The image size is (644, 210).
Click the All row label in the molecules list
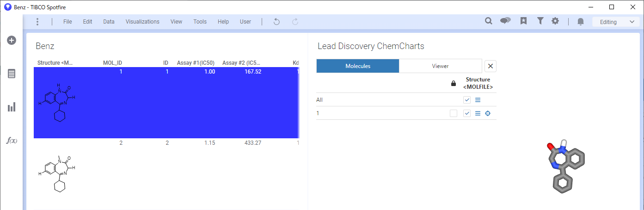tap(319, 100)
